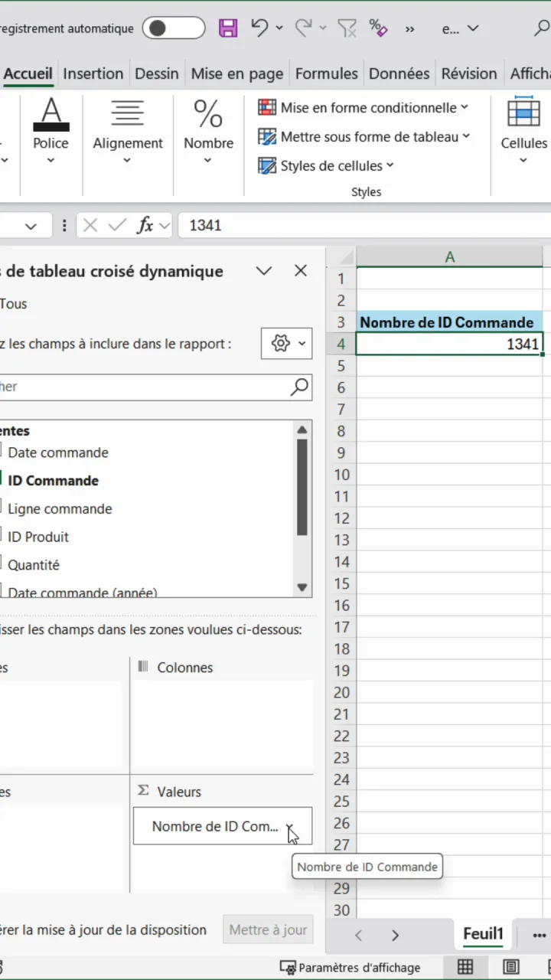Open the Dessin ribbon tab

(157, 73)
